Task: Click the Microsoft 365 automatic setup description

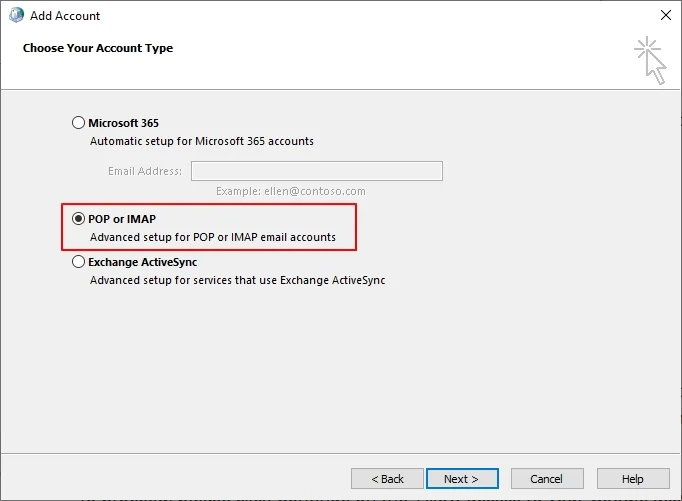Action: tap(201, 141)
